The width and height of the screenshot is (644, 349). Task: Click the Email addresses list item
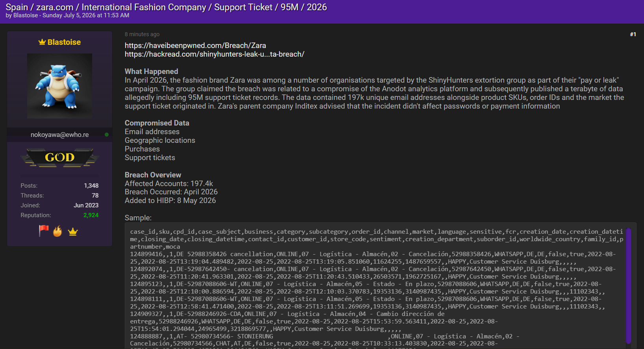(x=152, y=132)
